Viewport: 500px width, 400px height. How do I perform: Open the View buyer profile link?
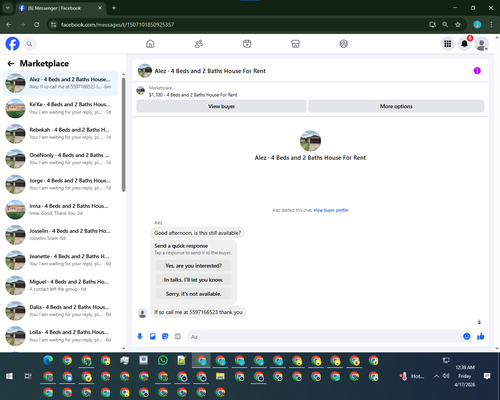click(331, 210)
